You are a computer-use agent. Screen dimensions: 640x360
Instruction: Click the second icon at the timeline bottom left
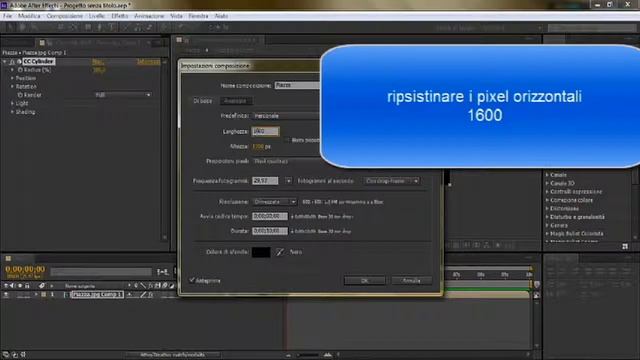click(x=15, y=355)
